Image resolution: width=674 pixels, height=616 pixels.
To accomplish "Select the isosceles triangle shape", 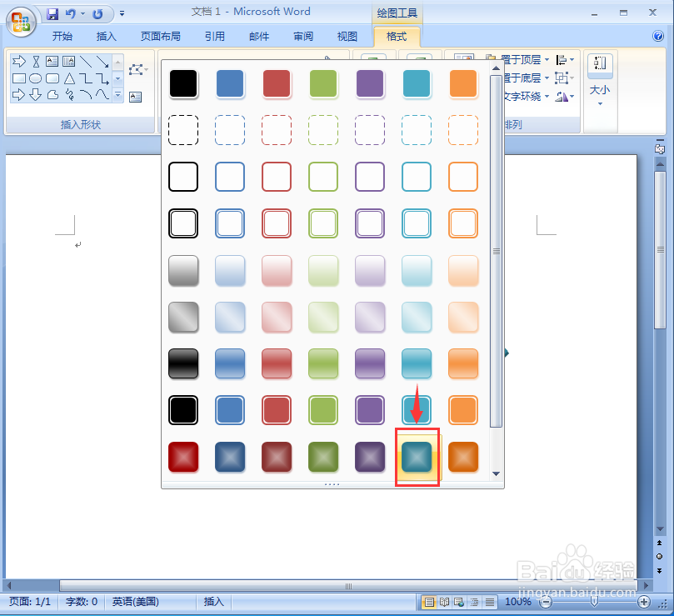I will coord(69,78).
